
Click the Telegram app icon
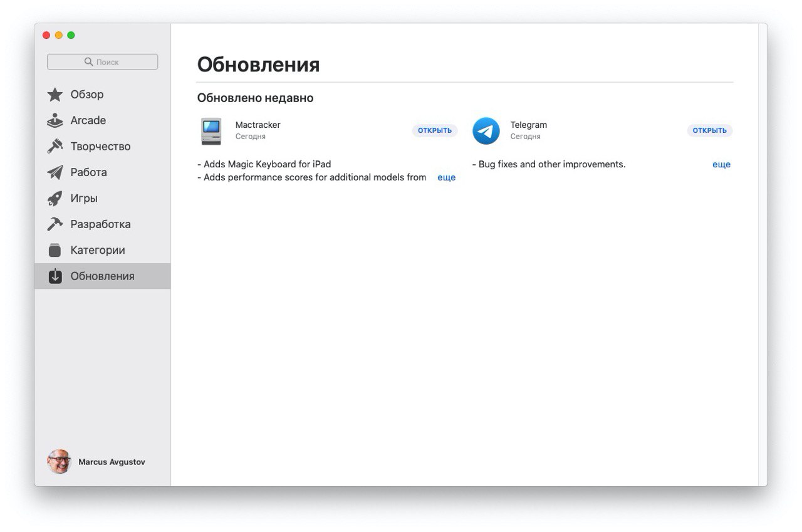tap(486, 131)
